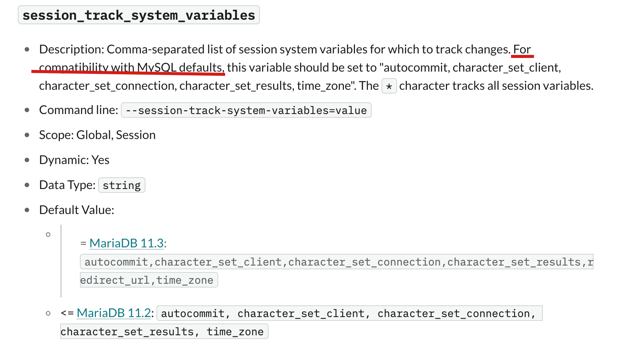Open the MariaDB 11.2 link

pos(114,313)
